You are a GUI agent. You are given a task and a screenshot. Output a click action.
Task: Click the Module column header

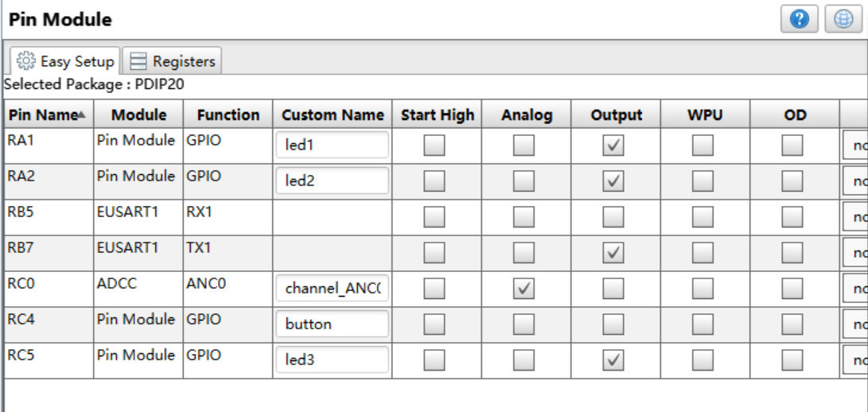point(138,115)
